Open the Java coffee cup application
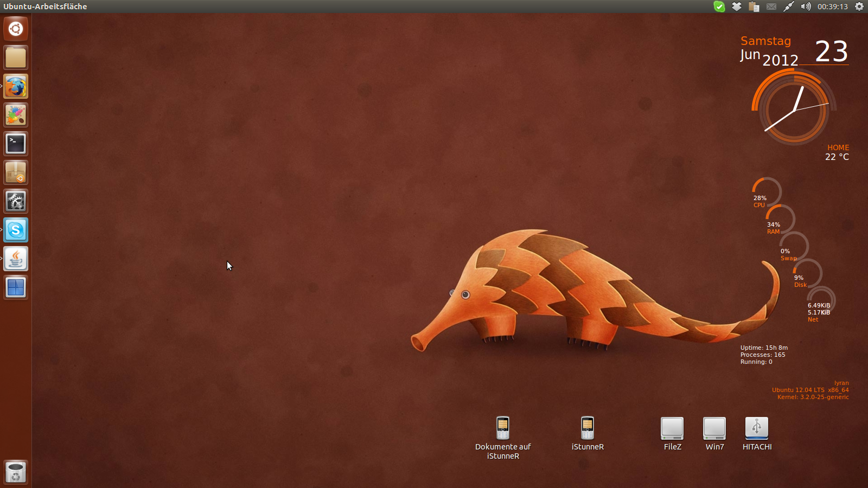The width and height of the screenshot is (868, 488). tap(16, 259)
